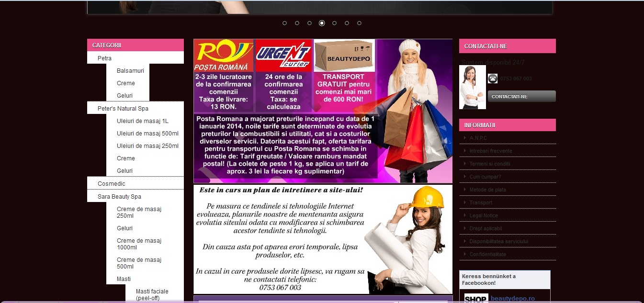This screenshot has width=644, height=303.
Task: Open Creme under Peter's Natural Spa
Action: [x=126, y=158]
